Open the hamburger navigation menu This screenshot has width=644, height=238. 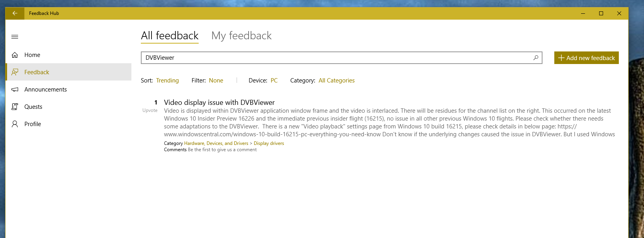[x=15, y=37]
